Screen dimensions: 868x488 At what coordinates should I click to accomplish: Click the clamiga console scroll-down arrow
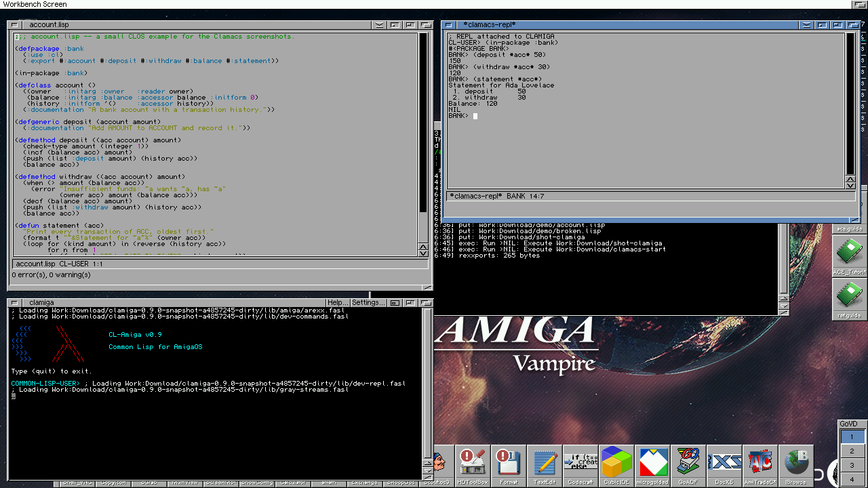click(x=428, y=469)
